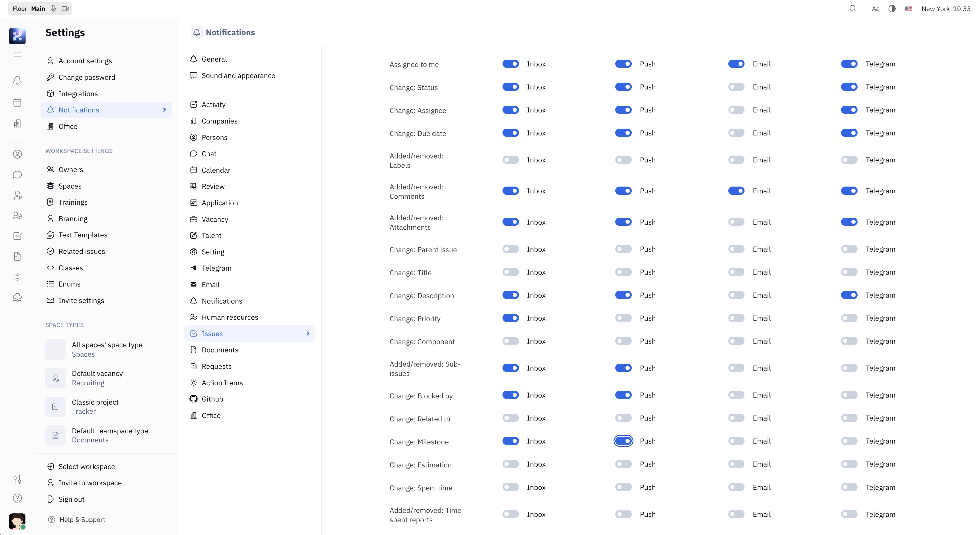The image size is (980, 535).
Task: Expand the Notifications settings chevron
Action: coord(164,110)
